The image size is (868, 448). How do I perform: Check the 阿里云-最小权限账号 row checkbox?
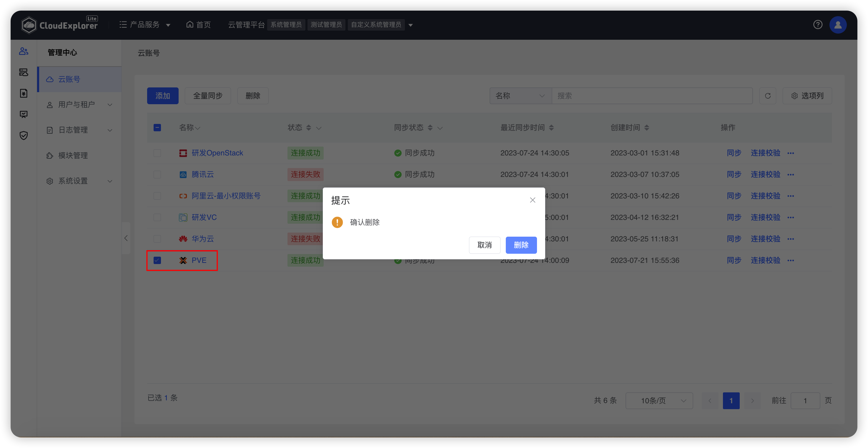pyautogui.click(x=157, y=196)
